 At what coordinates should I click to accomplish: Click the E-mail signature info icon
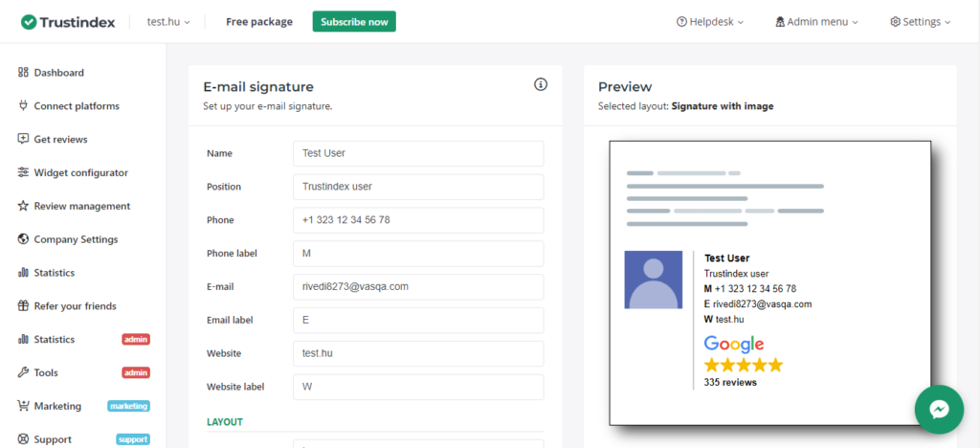click(x=541, y=85)
